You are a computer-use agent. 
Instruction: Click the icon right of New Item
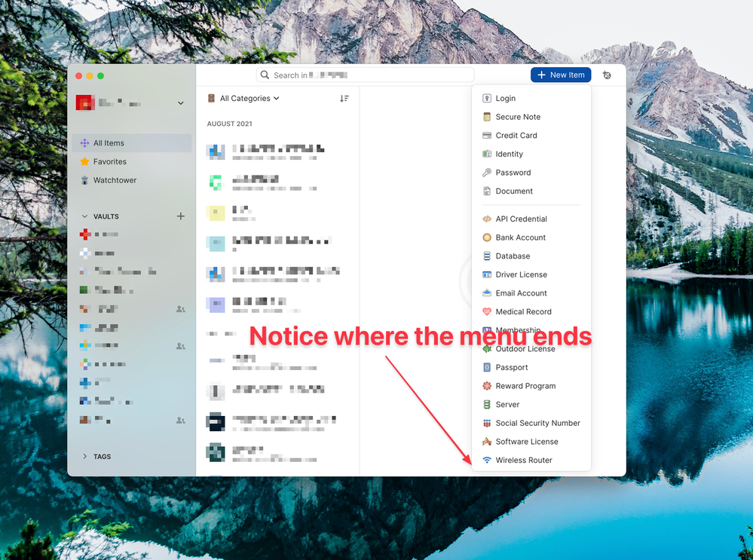tap(608, 75)
